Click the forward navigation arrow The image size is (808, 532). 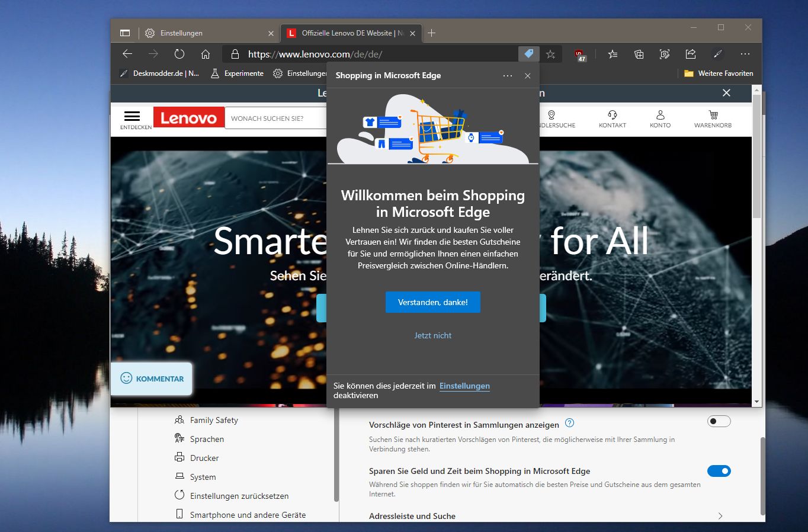point(153,54)
